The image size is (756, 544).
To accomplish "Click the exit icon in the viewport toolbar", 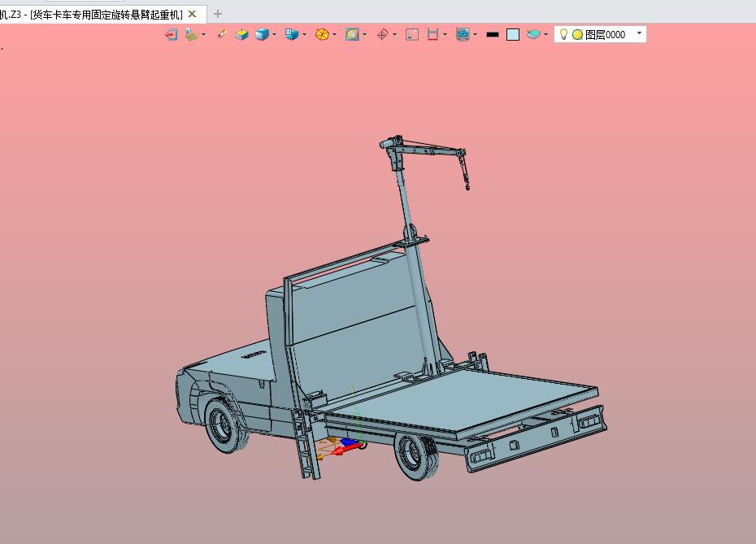I will click(x=172, y=34).
